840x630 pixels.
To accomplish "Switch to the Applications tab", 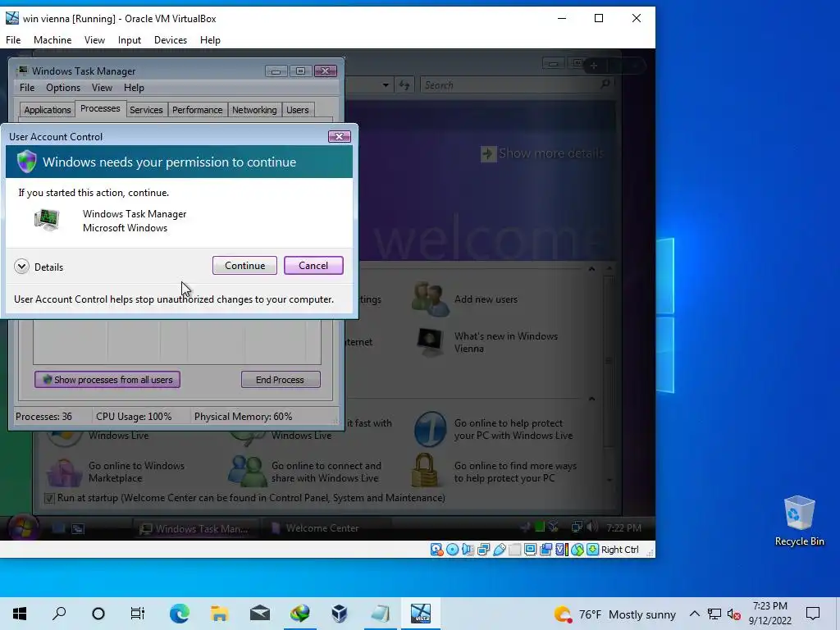I will pos(47,110).
